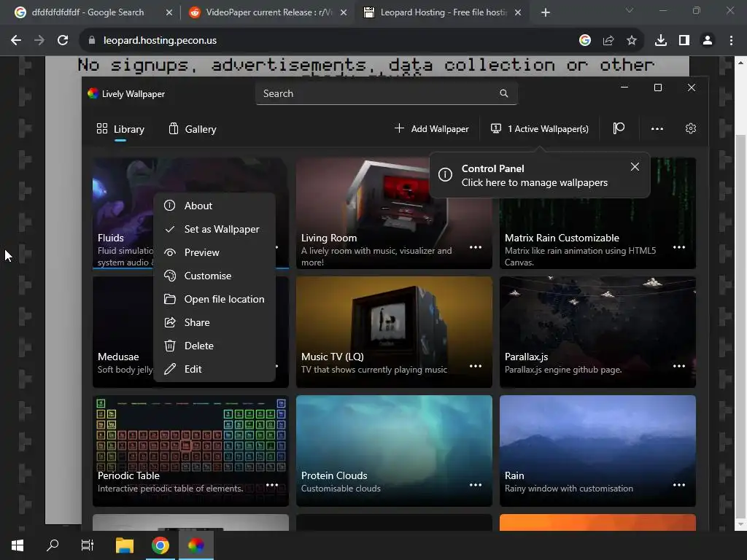747x560 pixels.
Task: Switch to the Google Search browser tab
Action: click(x=88, y=12)
